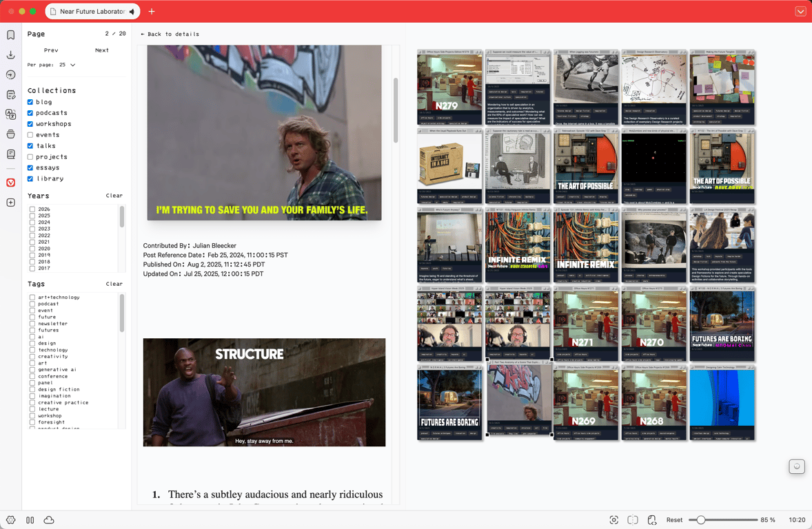
Task: Open the History panel
Action: click(x=10, y=74)
